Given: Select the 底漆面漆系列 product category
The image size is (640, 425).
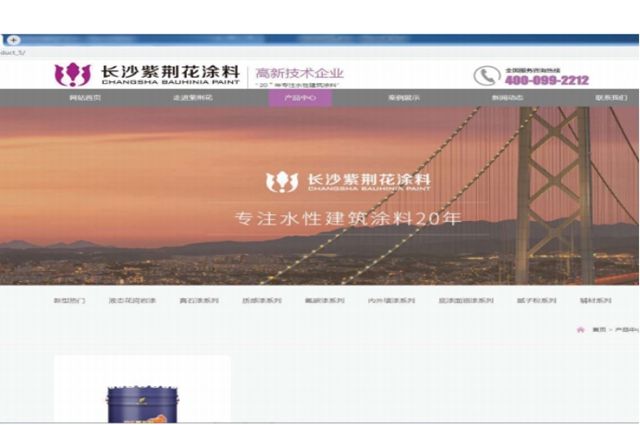Looking at the screenshot, I should pos(466,300).
